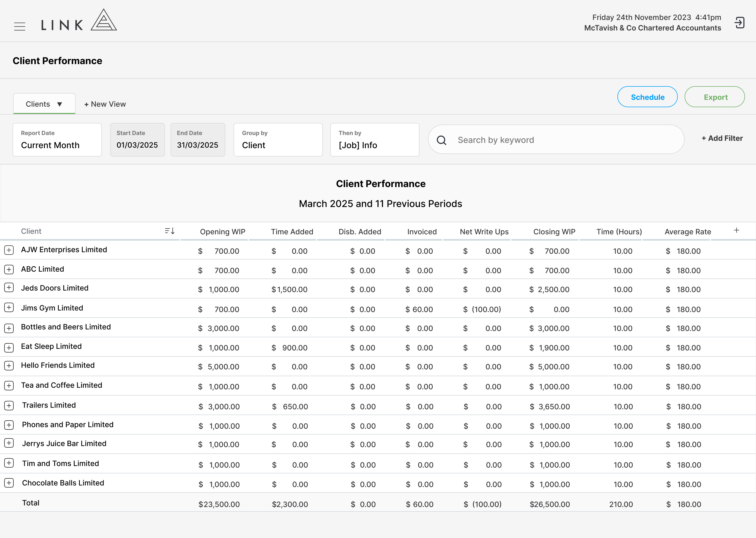Image resolution: width=756 pixels, height=538 pixels.
Task: Expand the Tea and Coffee Limited row
Action: pos(9,386)
